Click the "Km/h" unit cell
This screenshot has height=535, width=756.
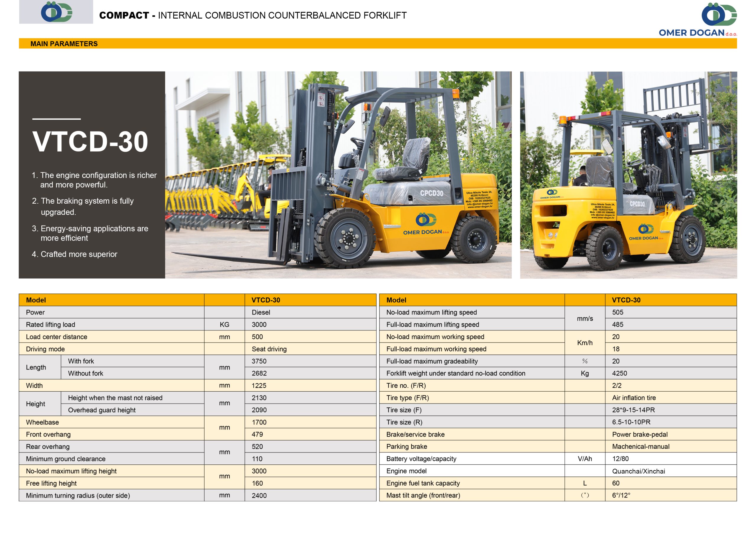pos(585,343)
